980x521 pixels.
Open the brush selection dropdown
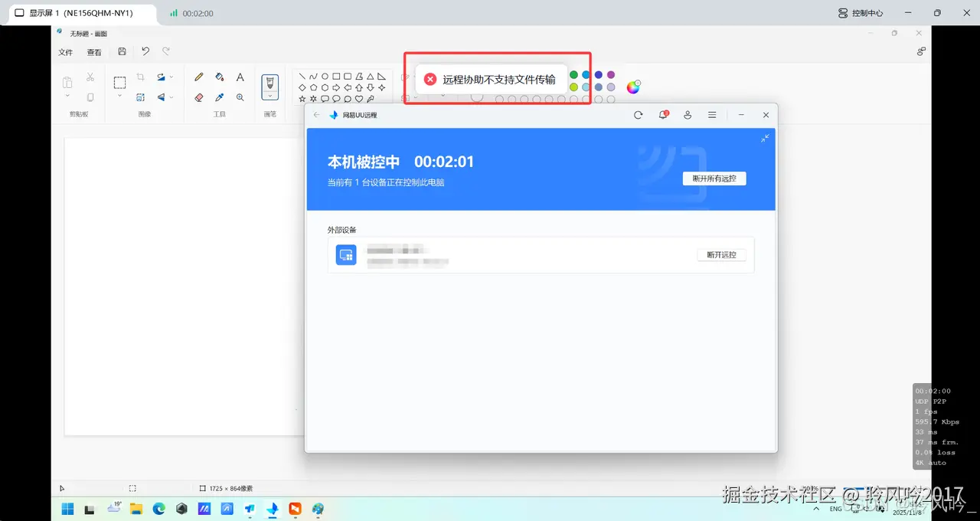click(269, 96)
